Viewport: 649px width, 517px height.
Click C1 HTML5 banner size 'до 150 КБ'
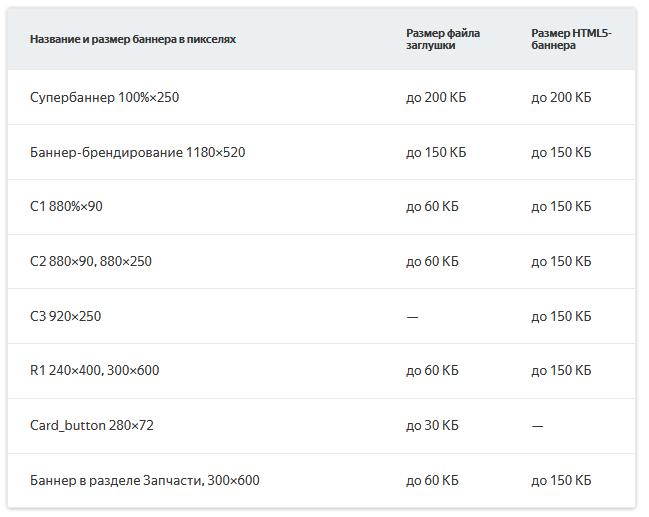click(x=561, y=207)
